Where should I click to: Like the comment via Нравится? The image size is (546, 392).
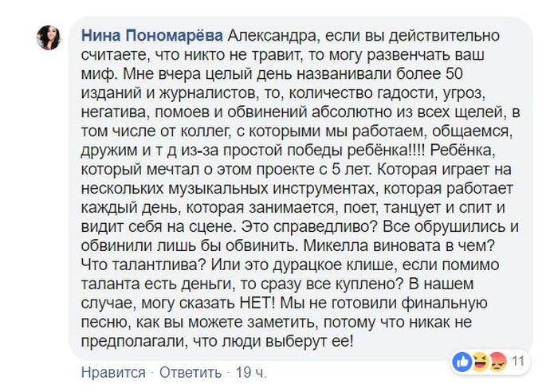pos(113,373)
